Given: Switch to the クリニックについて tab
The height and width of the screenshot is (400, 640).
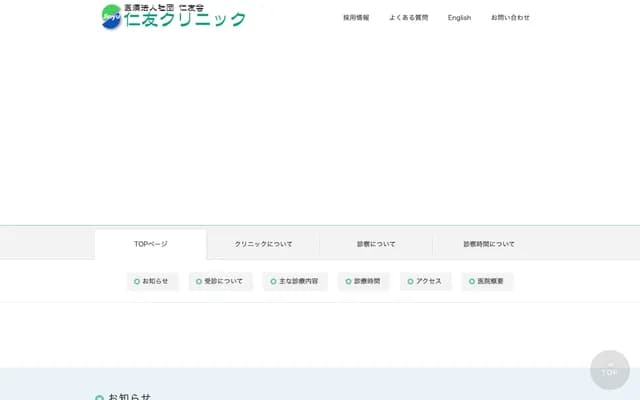Looking at the screenshot, I should [263, 244].
